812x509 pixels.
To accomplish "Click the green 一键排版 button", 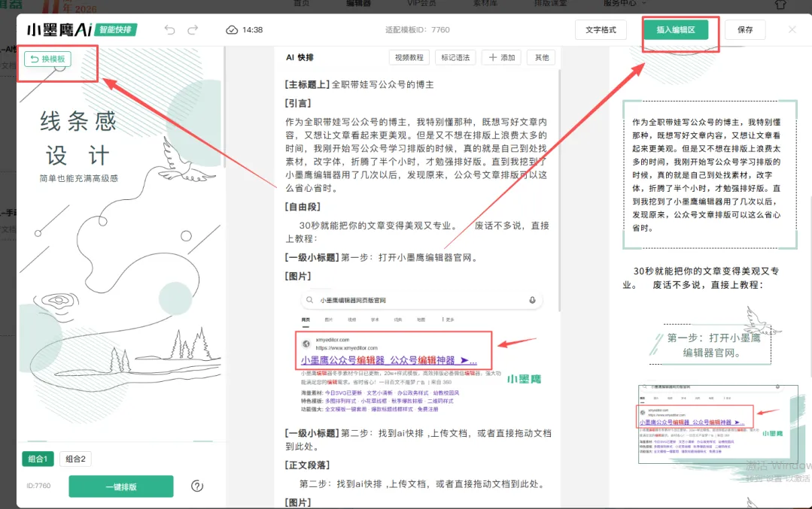I will point(121,486).
